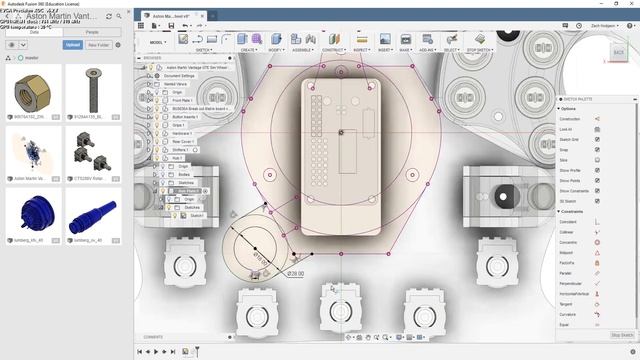
Task: Click the New Component Assemble icon
Action: click(x=296, y=39)
